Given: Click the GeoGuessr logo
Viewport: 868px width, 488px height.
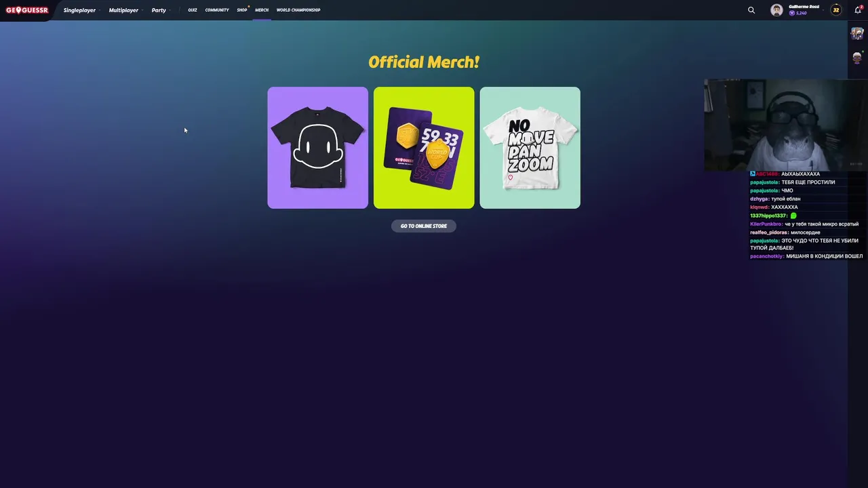Looking at the screenshot, I should [27, 10].
